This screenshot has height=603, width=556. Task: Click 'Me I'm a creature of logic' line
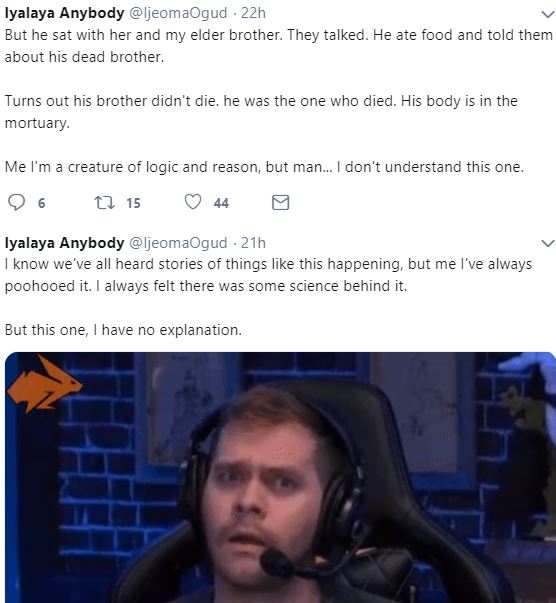pos(264,167)
